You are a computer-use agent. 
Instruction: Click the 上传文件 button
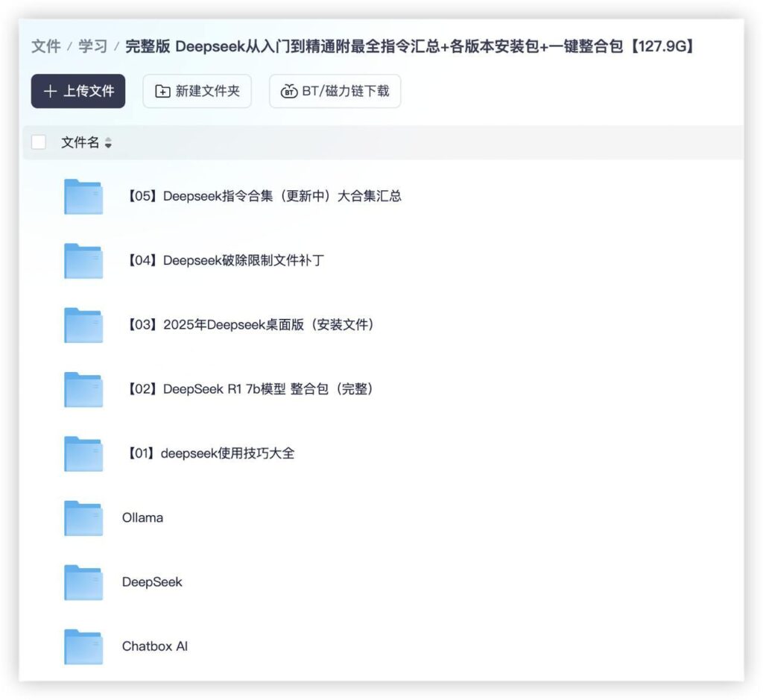tap(77, 92)
